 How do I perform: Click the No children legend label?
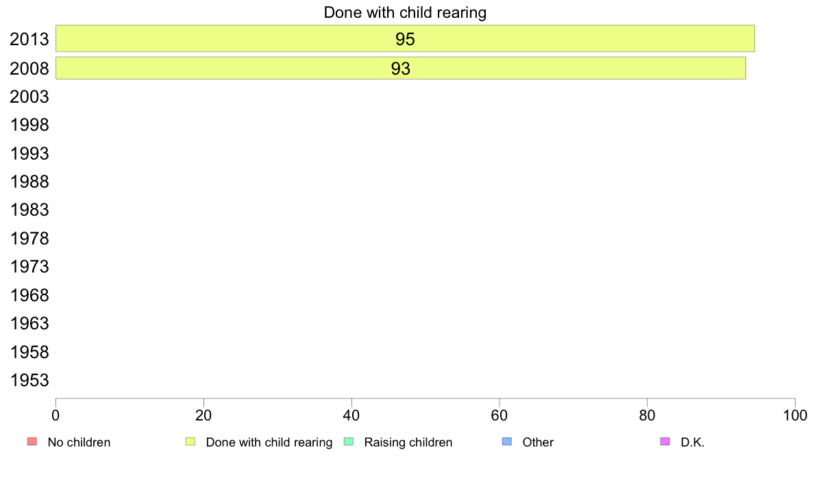click(79, 442)
